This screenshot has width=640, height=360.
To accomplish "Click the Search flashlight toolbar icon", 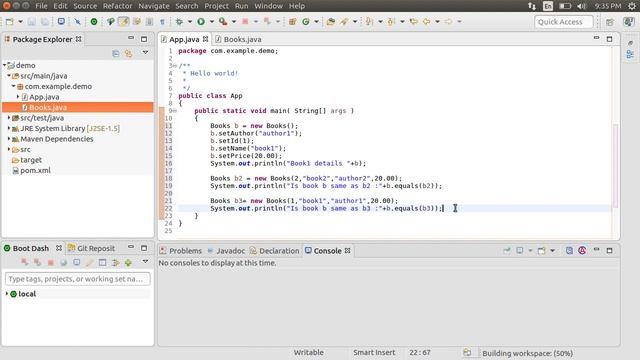I will click(x=344, y=22).
